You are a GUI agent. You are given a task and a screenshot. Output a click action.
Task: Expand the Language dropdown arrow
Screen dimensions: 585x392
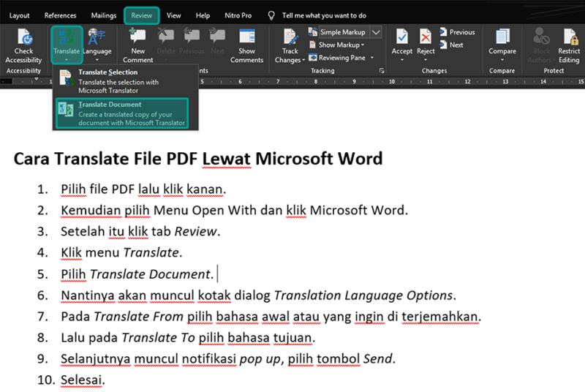coord(97,60)
